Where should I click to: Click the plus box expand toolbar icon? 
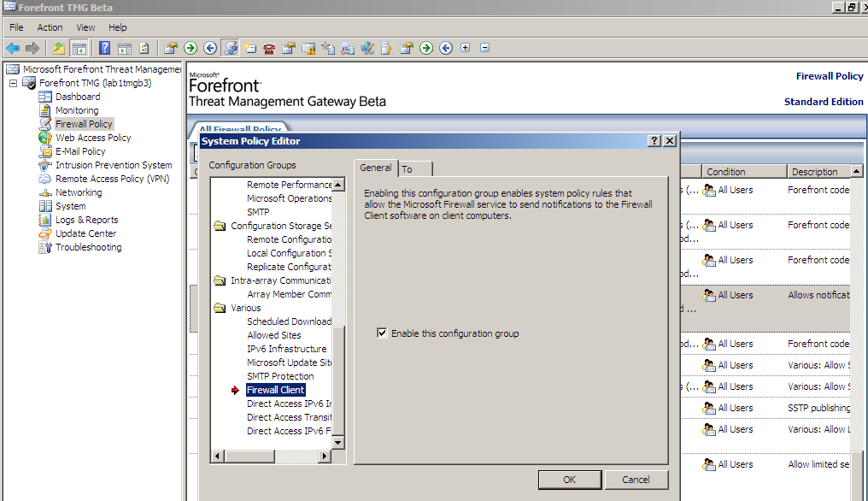[466, 48]
